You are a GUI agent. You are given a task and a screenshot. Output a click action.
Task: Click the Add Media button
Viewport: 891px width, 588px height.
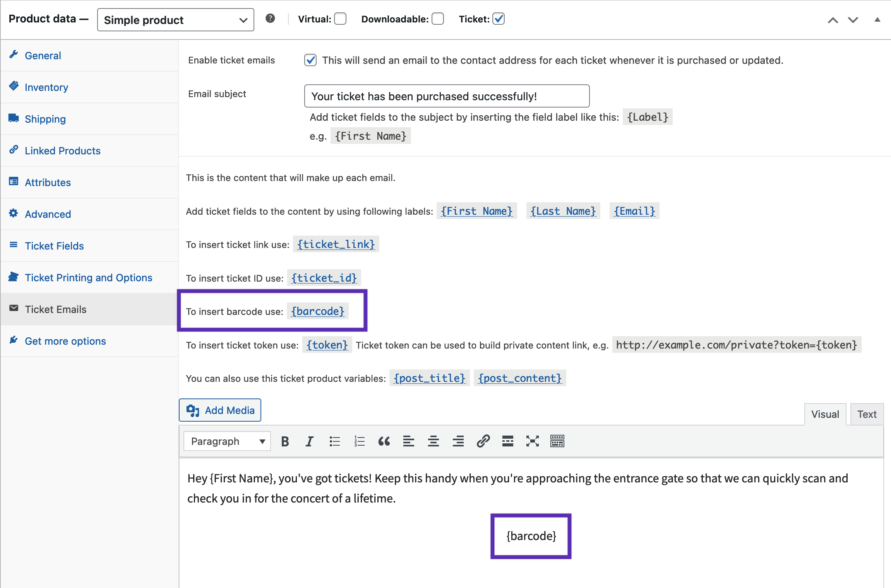(x=220, y=410)
